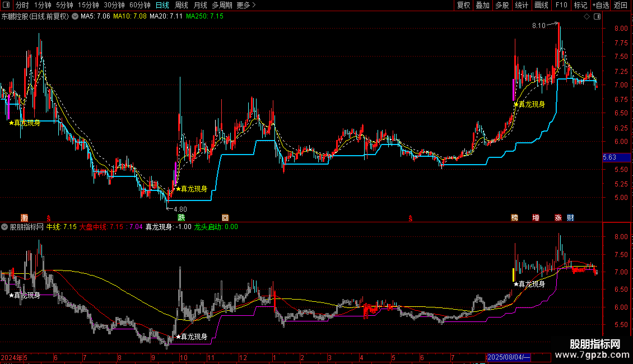Click the 财 event marker icon

click(570, 218)
